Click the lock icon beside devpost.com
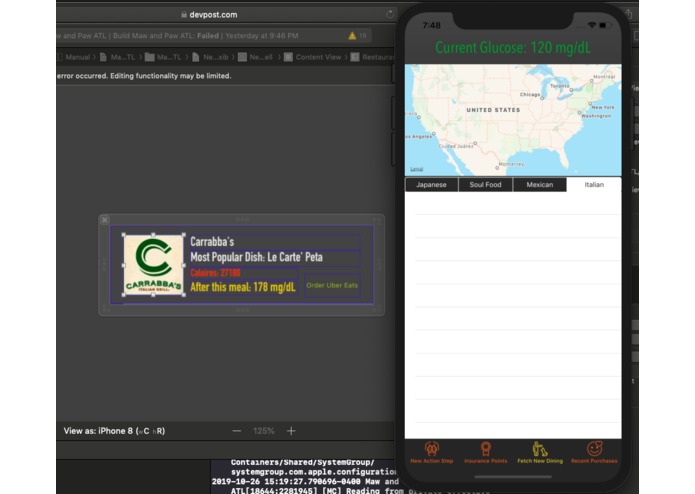 184,15
